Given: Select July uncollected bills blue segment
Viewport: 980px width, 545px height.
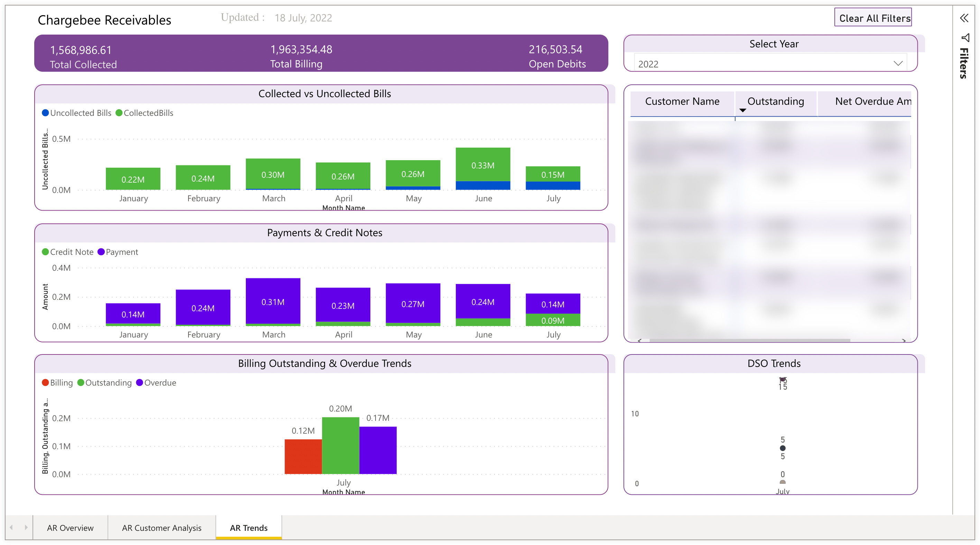Looking at the screenshot, I should [x=553, y=186].
